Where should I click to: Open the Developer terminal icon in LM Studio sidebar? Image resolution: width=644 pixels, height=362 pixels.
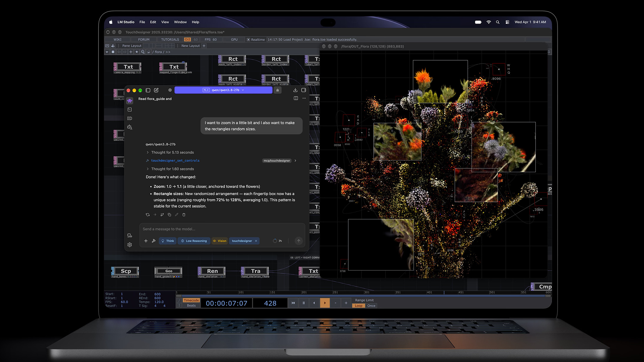(130, 109)
